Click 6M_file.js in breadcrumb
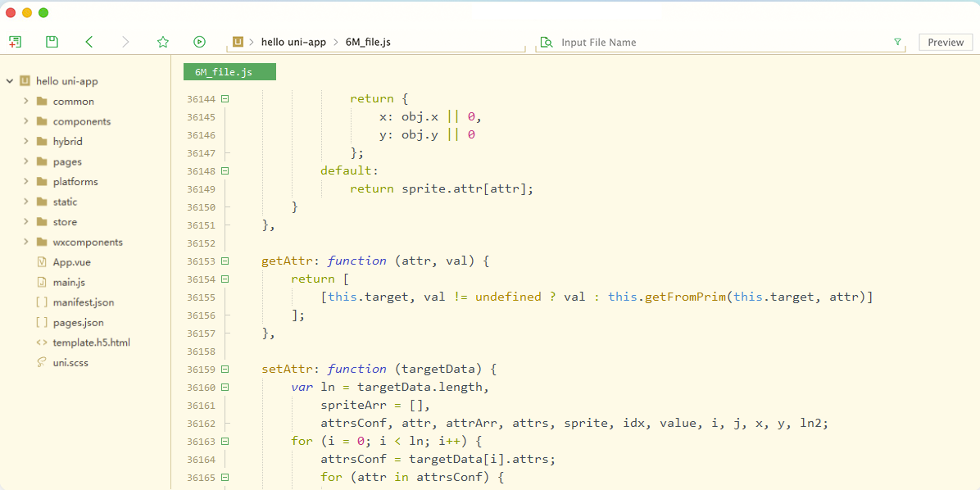980x490 pixels. coord(369,43)
